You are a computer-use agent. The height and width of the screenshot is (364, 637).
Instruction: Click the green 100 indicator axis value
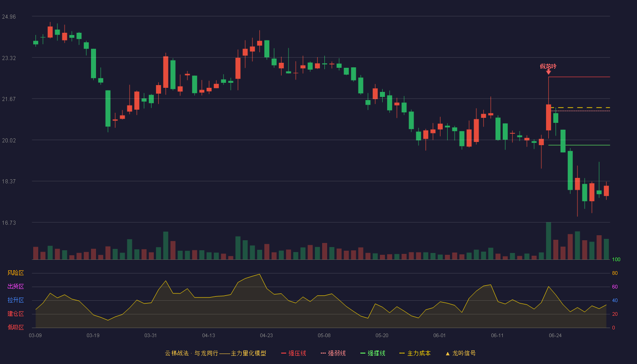point(616,260)
